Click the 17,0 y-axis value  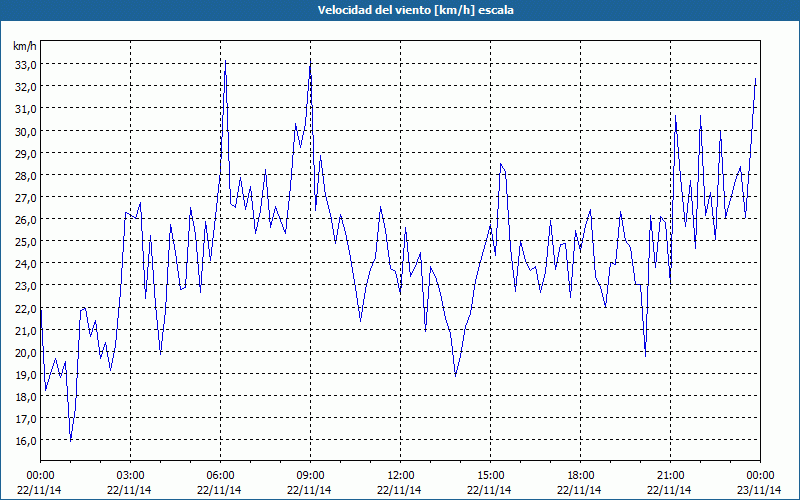point(26,419)
